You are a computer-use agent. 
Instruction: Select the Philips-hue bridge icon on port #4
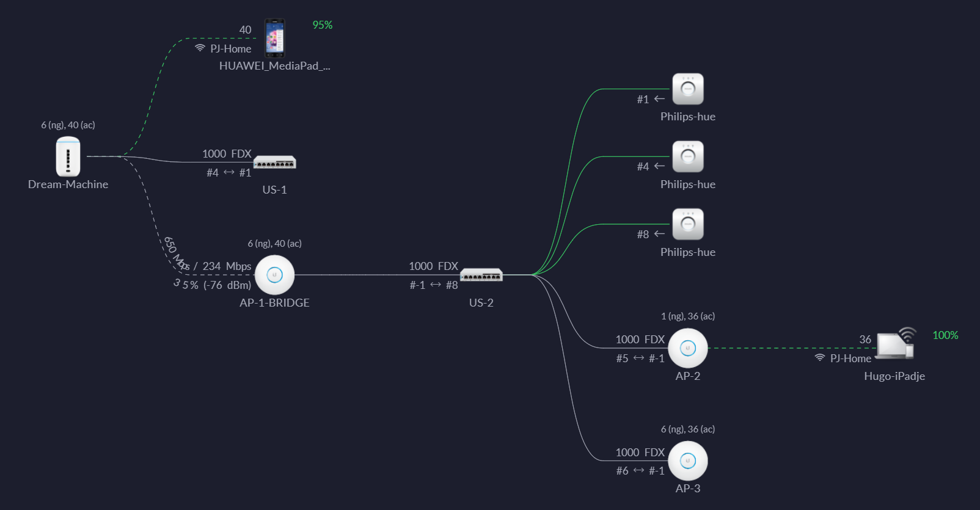tap(688, 157)
